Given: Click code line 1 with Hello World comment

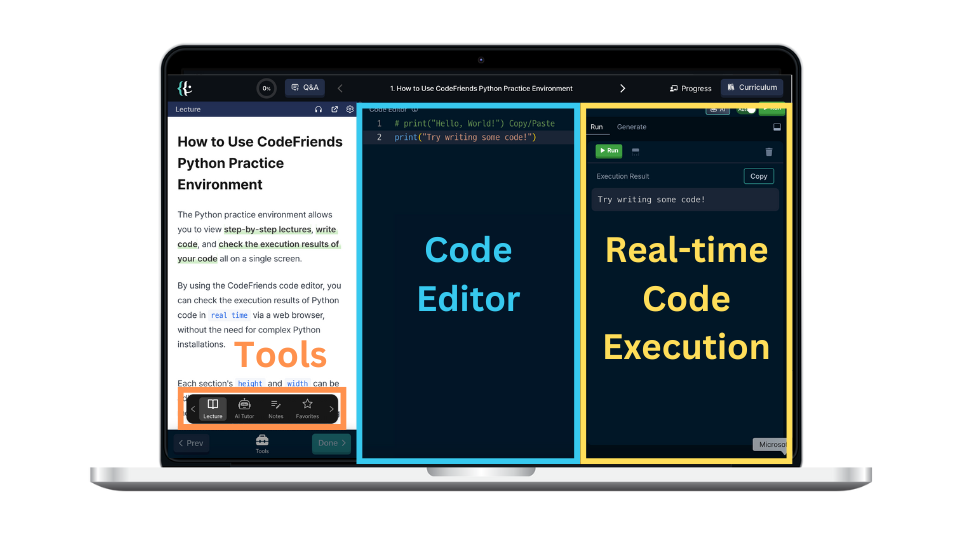Looking at the screenshot, I should (x=474, y=123).
